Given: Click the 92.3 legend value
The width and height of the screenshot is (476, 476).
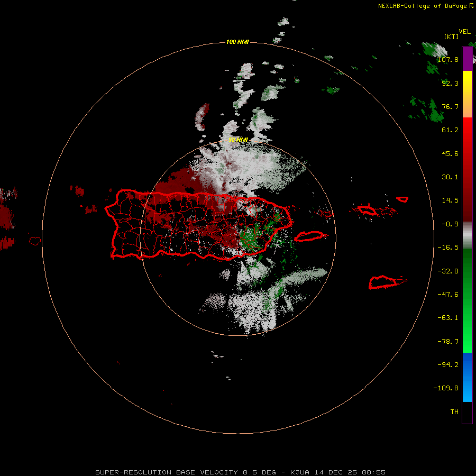Looking at the screenshot, I should click(x=450, y=83).
